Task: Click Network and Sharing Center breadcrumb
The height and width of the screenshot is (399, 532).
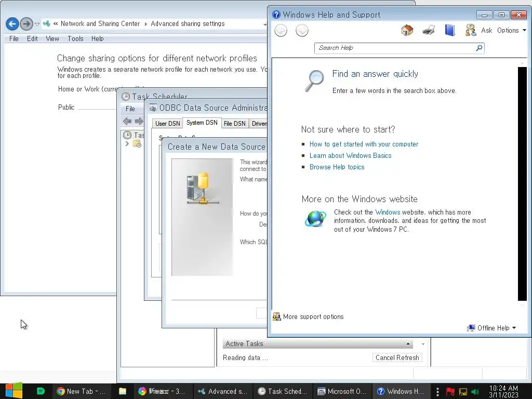Action: pos(100,24)
